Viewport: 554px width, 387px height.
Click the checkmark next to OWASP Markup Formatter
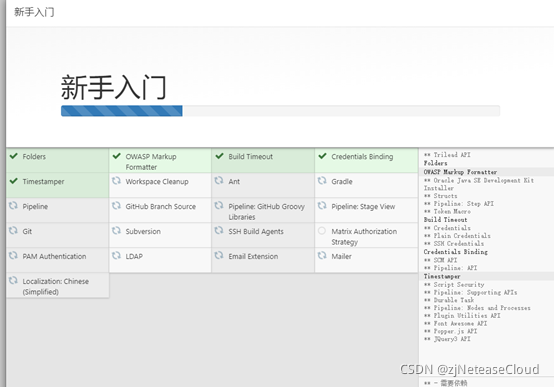point(117,156)
